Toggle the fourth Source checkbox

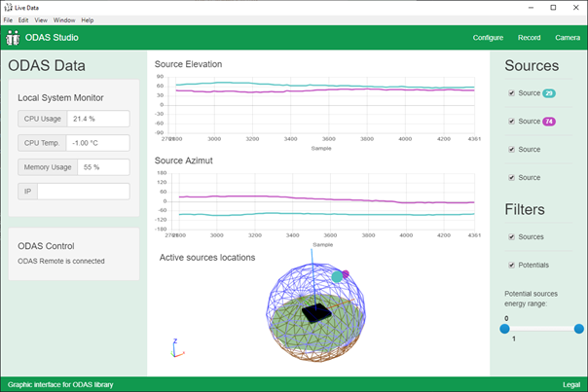tap(511, 177)
